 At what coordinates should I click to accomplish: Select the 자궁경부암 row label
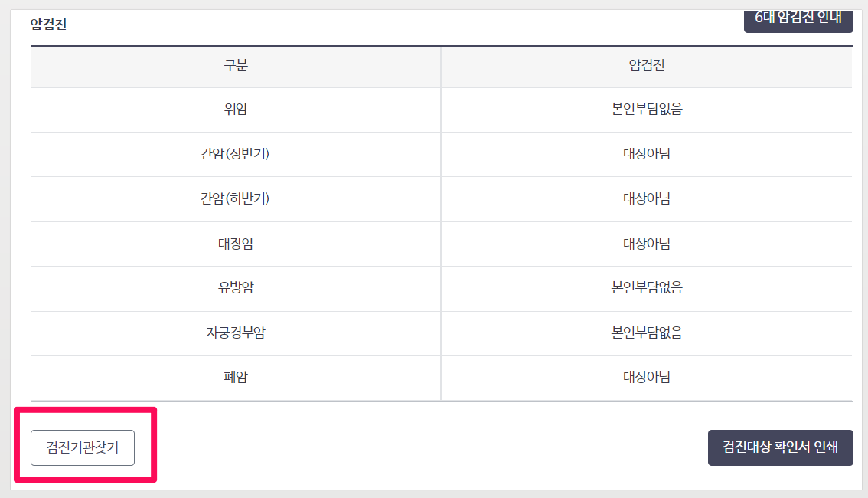(236, 333)
